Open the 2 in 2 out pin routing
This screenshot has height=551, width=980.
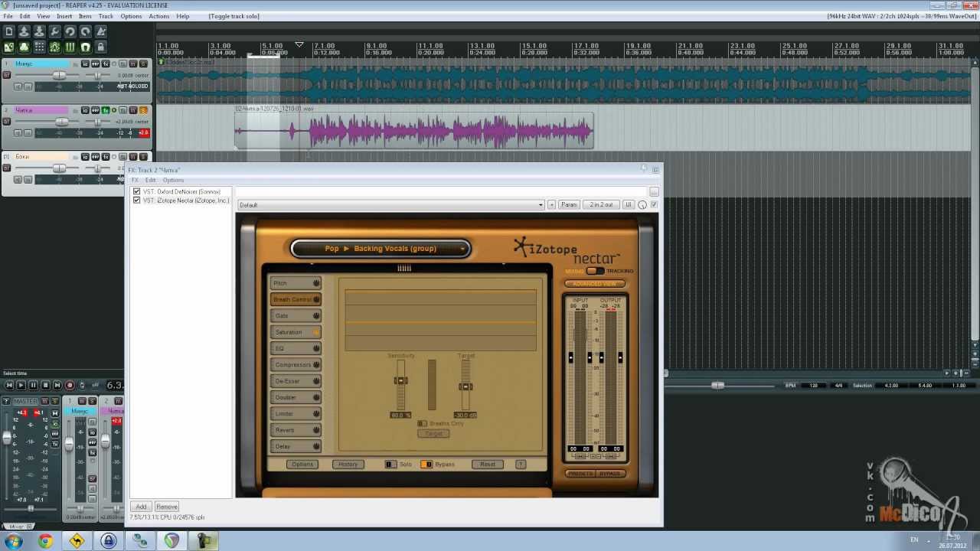pos(601,204)
